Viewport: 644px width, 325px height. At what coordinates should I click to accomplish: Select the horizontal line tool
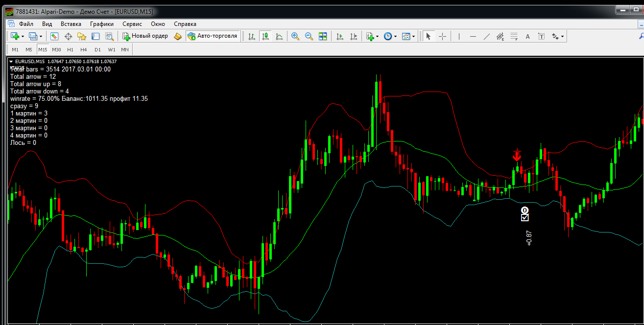point(473,36)
